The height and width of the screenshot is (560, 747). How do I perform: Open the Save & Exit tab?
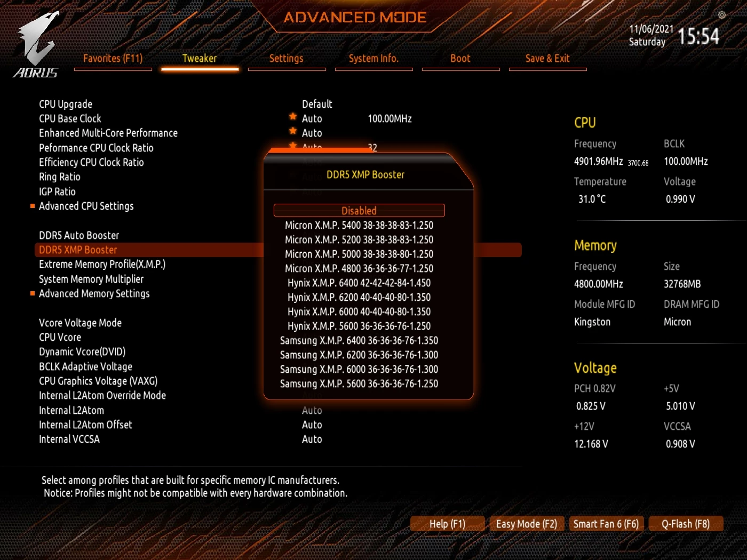[x=547, y=59]
